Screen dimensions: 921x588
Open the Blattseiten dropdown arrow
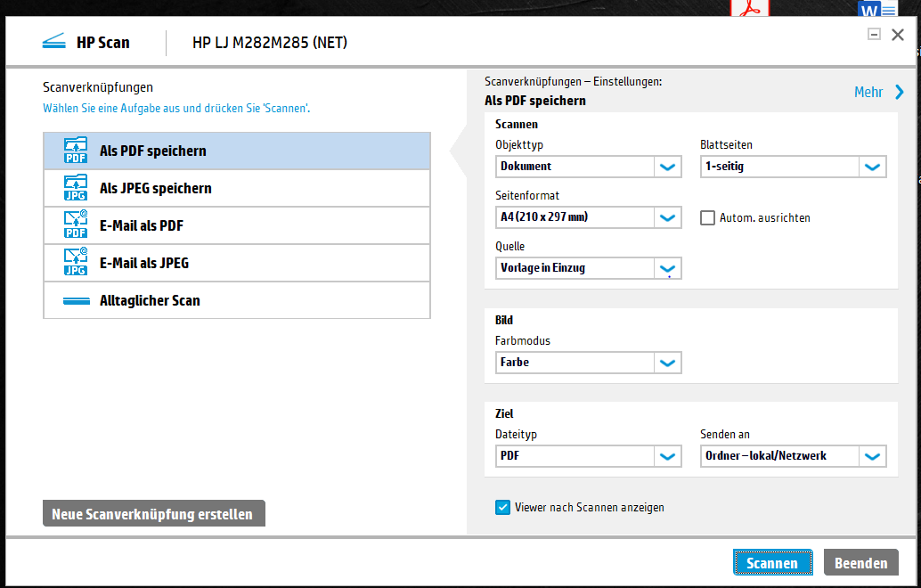[x=873, y=167]
